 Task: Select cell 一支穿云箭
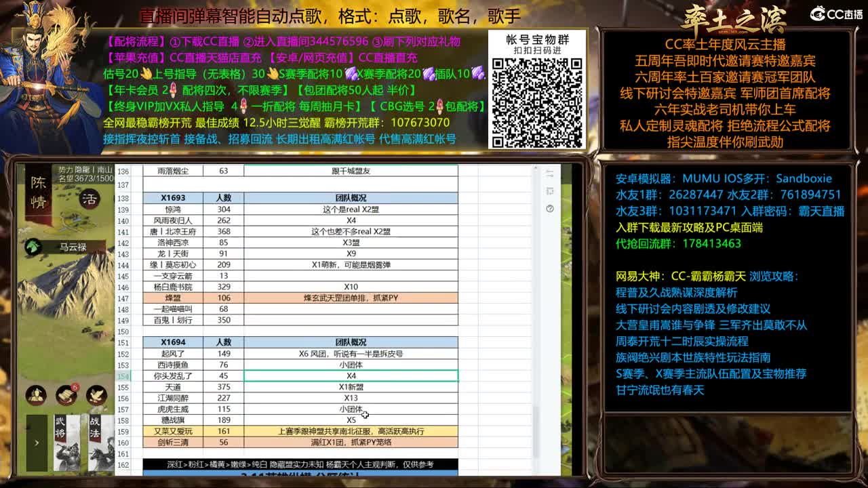click(173, 276)
